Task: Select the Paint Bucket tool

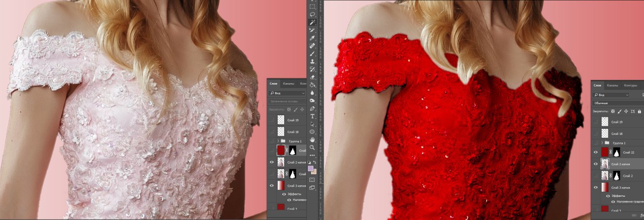Action: [312, 85]
